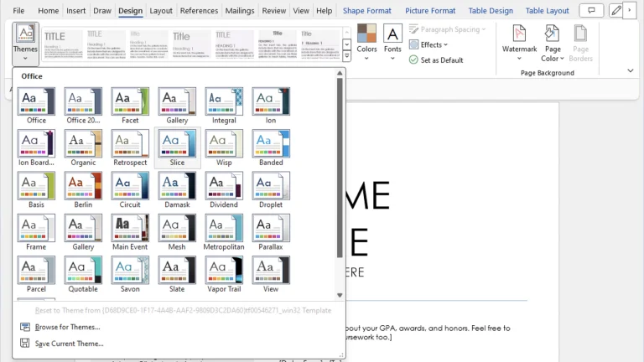Open the theme Colors palette
The width and height of the screenshot is (644, 362).
coord(366,43)
